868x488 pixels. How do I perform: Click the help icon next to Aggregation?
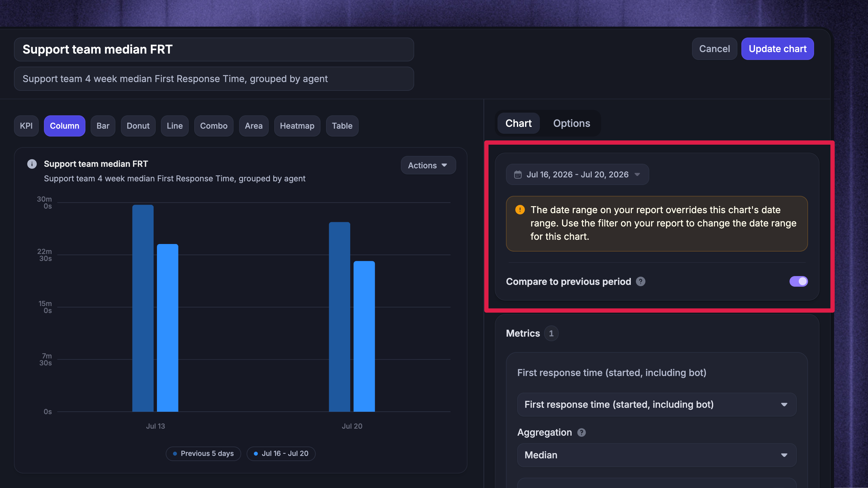[582, 432]
